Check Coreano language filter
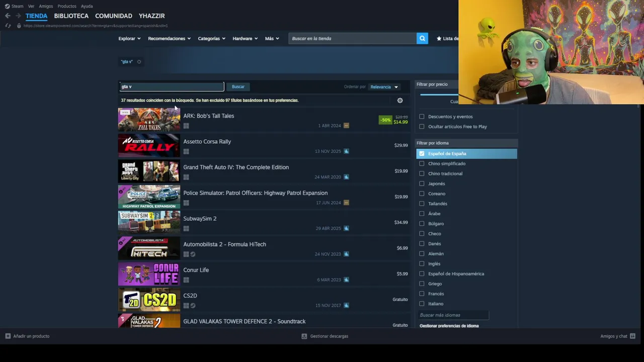644x362 pixels. point(422,194)
